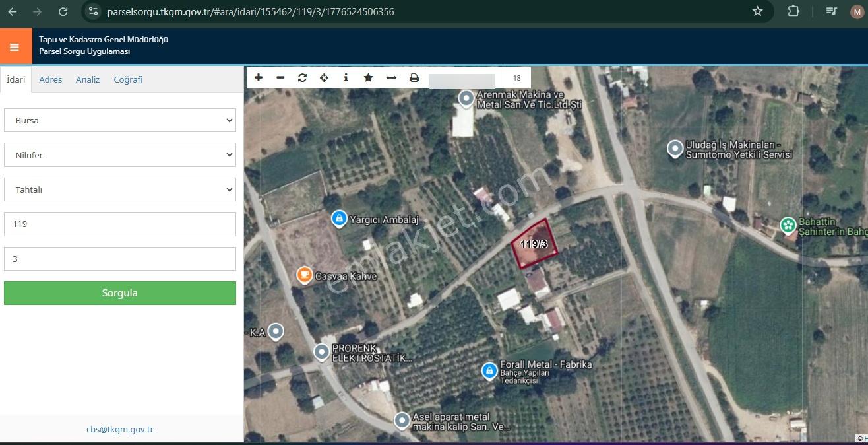Click the 119/3 parcel on the map
Viewport: 868px width, 445px height.
tap(535, 245)
